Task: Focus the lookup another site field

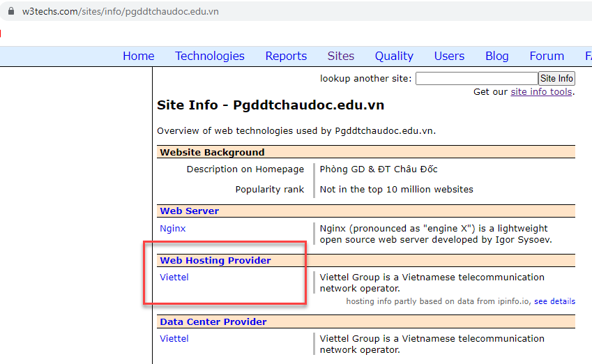Action: tap(476, 79)
